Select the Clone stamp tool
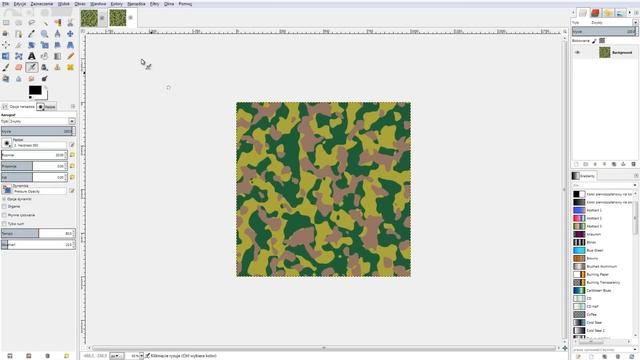This screenshot has height=360, width=640. coord(58,67)
